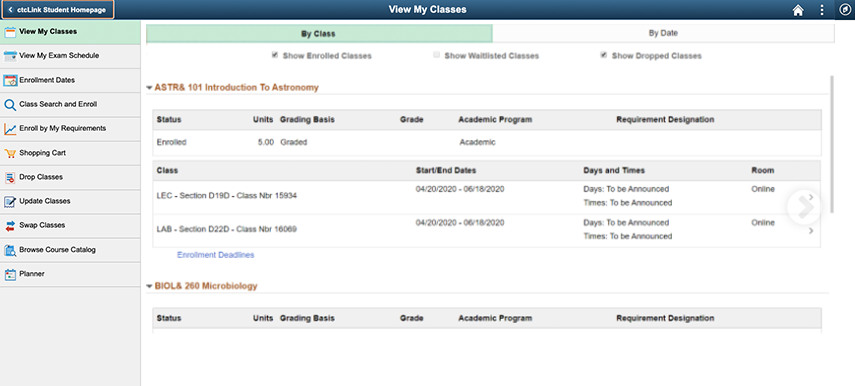Switch to the By Date tab
The height and width of the screenshot is (386, 855).
663,33
